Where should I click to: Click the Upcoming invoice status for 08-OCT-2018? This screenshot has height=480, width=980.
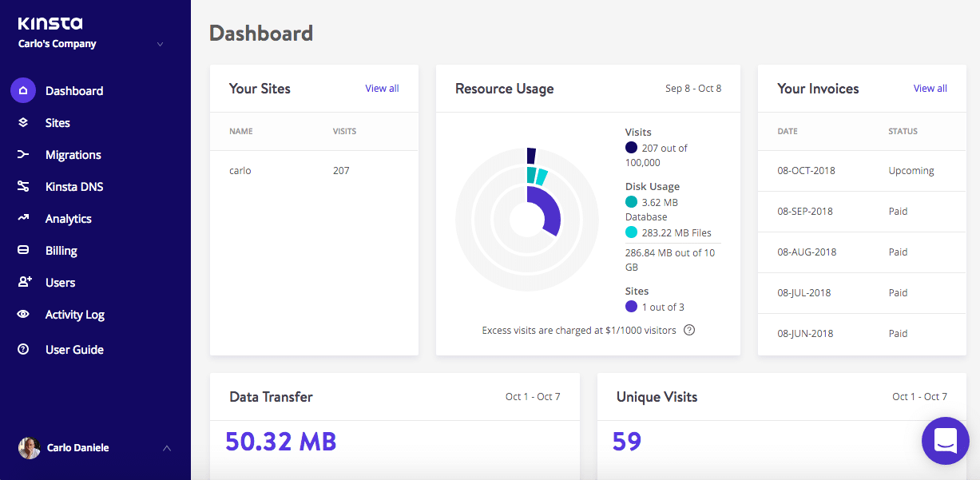pos(911,170)
